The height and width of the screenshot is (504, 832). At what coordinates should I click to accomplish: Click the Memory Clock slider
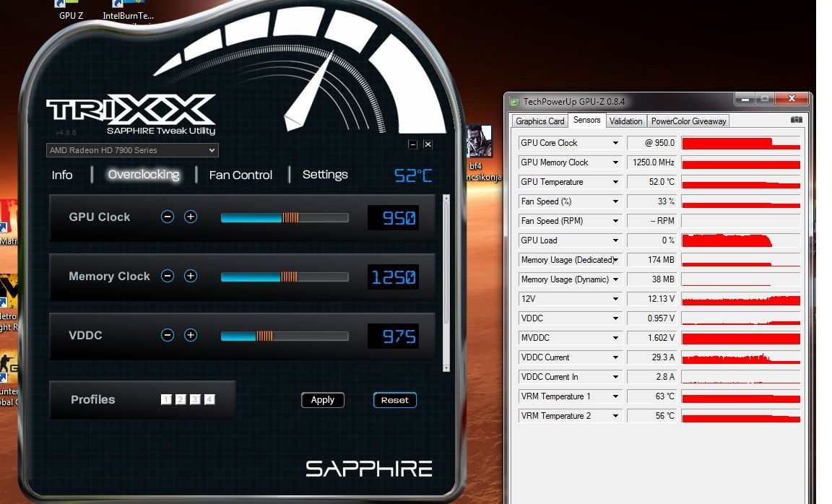pyautogui.click(x=285, y=277)
